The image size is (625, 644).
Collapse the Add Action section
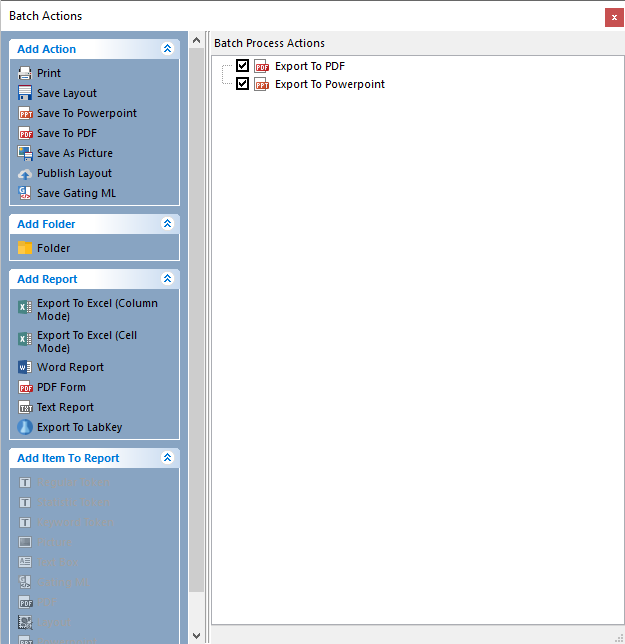167,49
